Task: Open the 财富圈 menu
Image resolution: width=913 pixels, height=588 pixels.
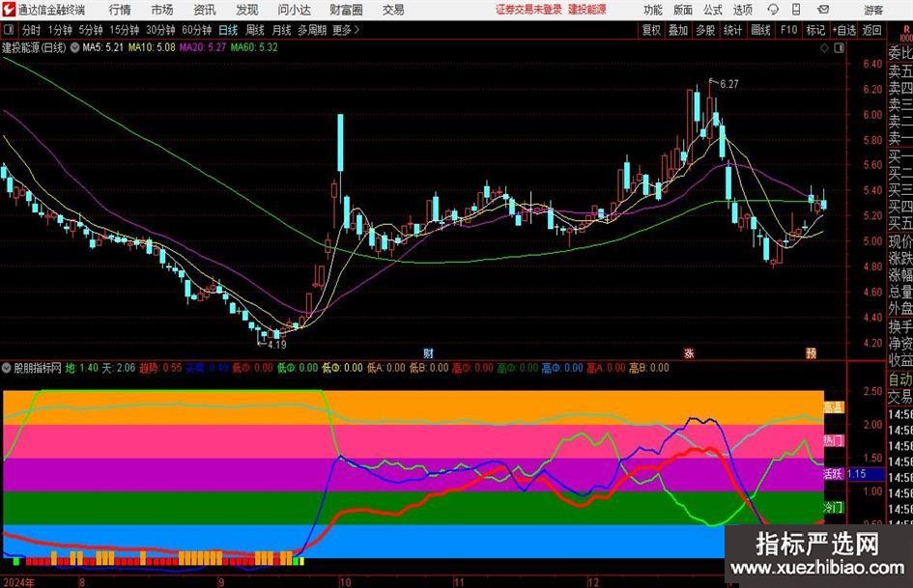Action: click(x=346, y=10)
